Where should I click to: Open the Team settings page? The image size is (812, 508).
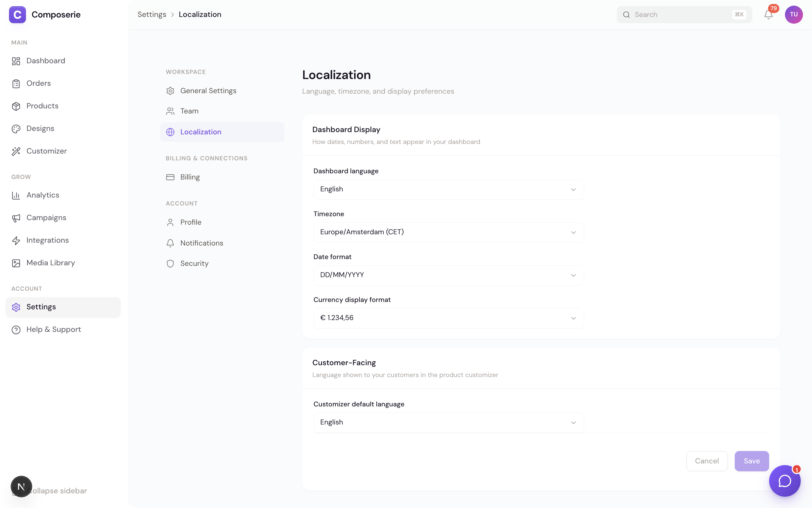(222, 111)
